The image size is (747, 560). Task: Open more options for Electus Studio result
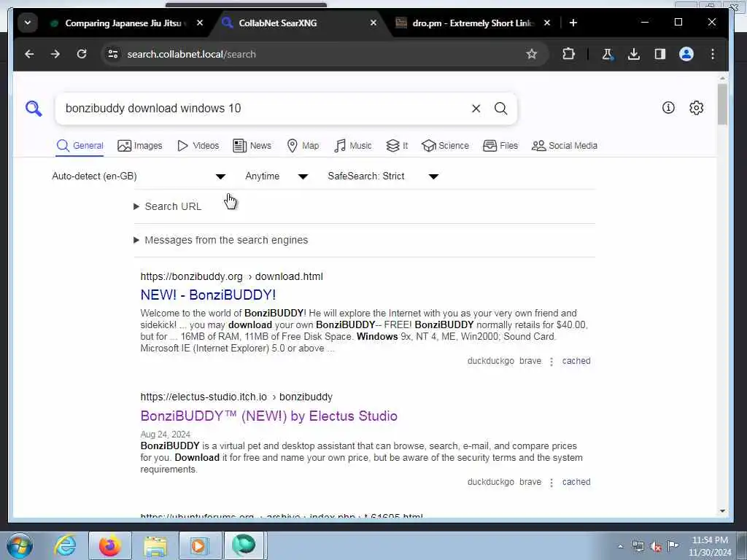pos(551,483)
